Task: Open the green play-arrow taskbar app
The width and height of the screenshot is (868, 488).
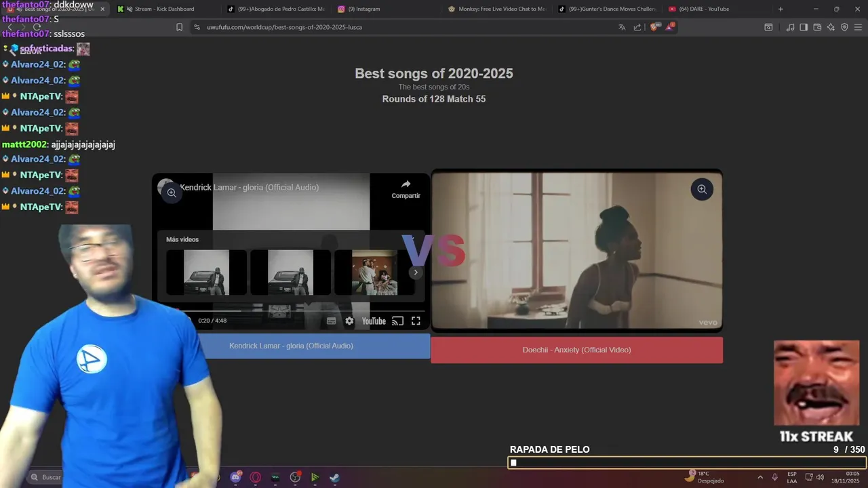Action: [315, 477]
